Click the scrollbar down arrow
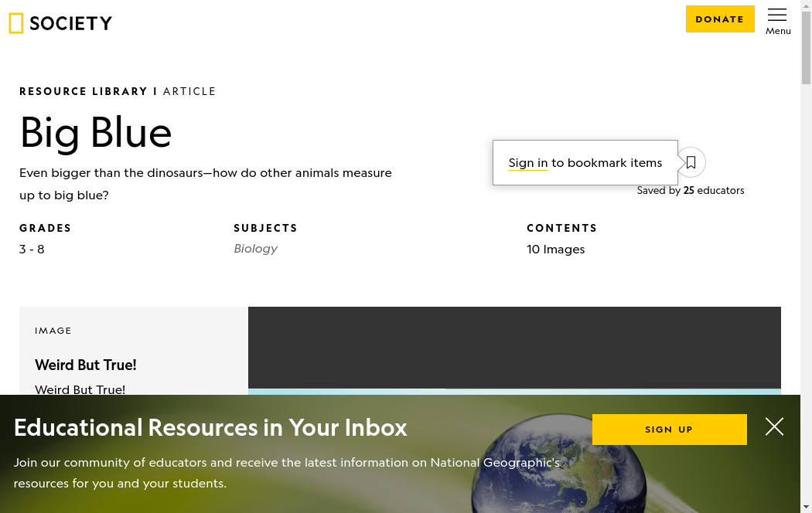The height and width of the screenshot is (513, 812). (x=806, y=507)
